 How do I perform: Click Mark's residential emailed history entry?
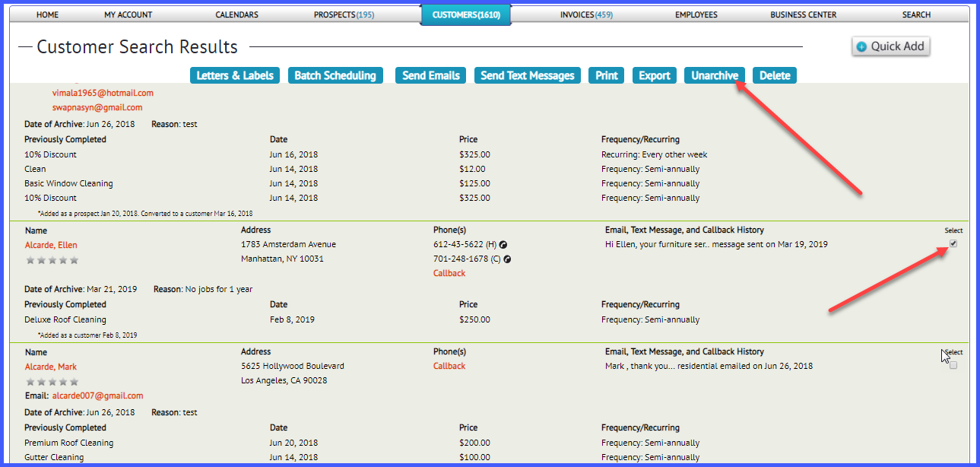(x=709, y=366)
